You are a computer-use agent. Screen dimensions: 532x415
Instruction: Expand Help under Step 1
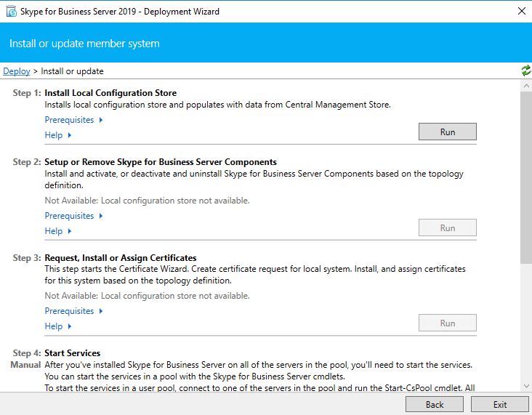click(x=58, y=135)
